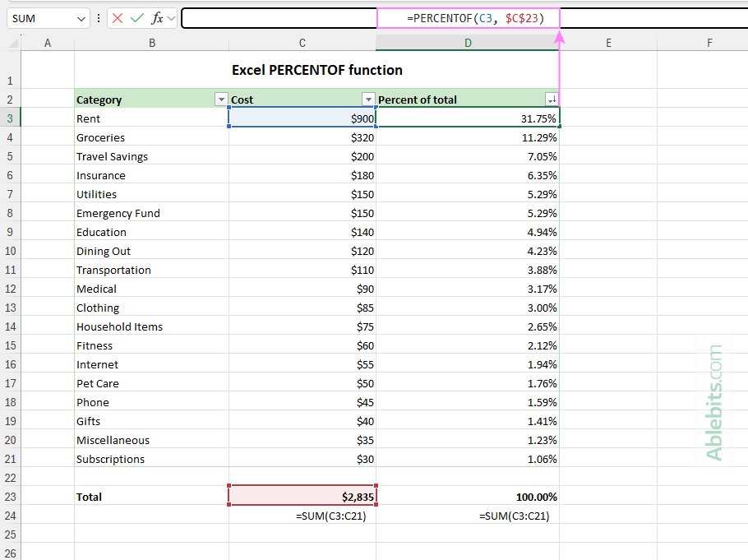Screen dimensions: 748x560
Task: Click the Select All corner triangle
Action: point(11,44)
